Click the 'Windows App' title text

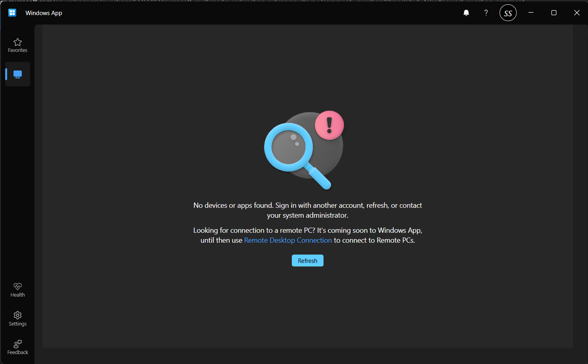click(x=44, y=13)
